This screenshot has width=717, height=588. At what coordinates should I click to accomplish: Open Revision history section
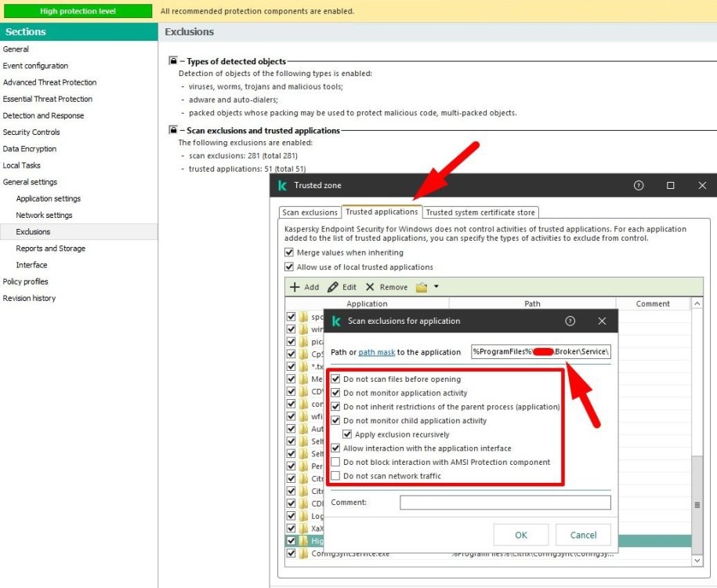[x=29, y=299]
